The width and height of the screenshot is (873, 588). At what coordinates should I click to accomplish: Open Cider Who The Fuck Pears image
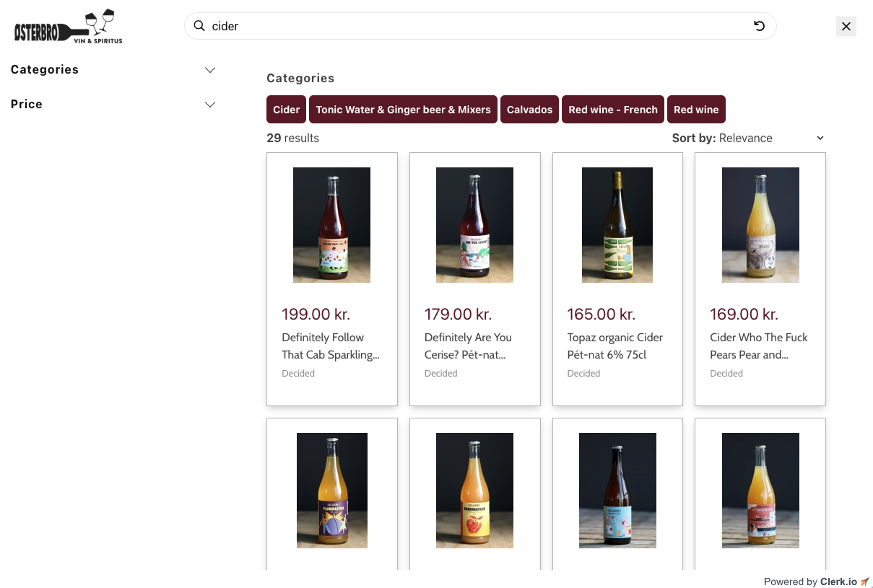[760, 225]
